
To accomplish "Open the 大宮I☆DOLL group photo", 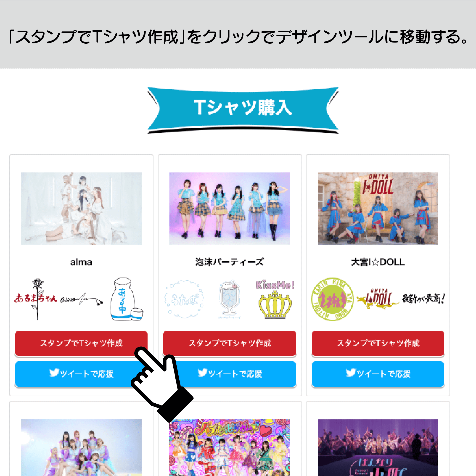I will point(378,209).
